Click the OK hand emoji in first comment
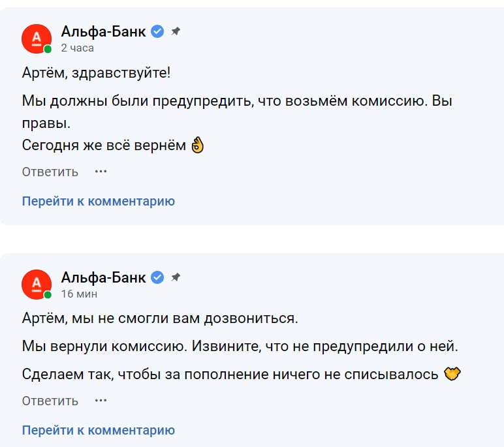Image resolution: width=504 pixels, height=447 pixels. (x=197, y=145)
